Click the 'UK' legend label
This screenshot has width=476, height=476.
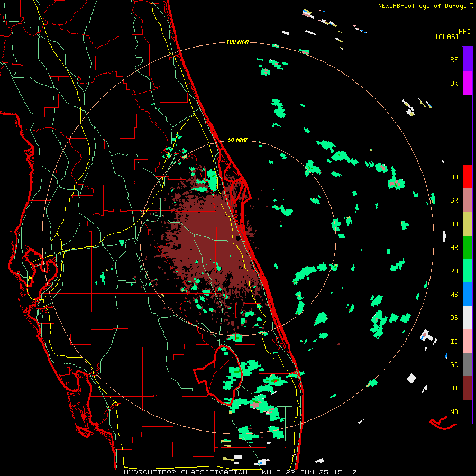[x=454, y=83]
